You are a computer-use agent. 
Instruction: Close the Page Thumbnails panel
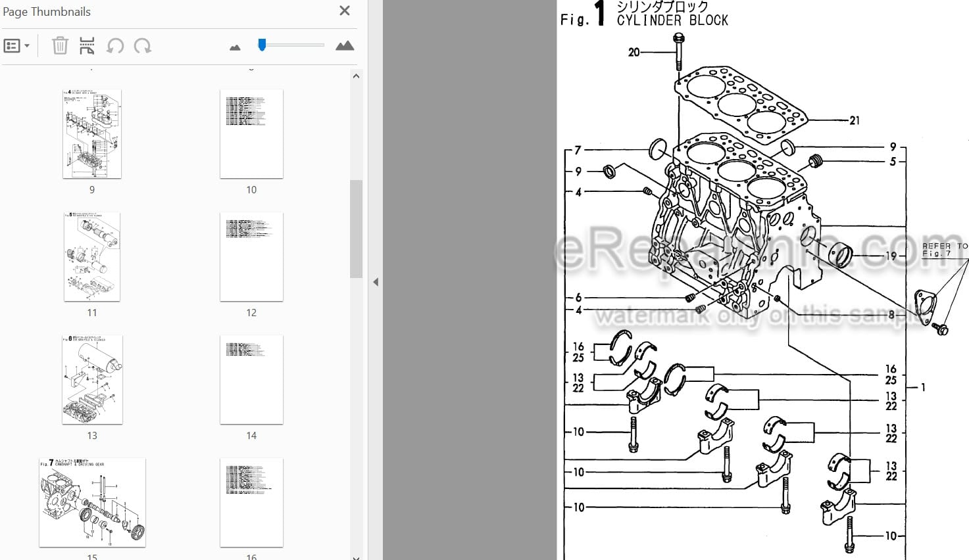tap(344, 11)
